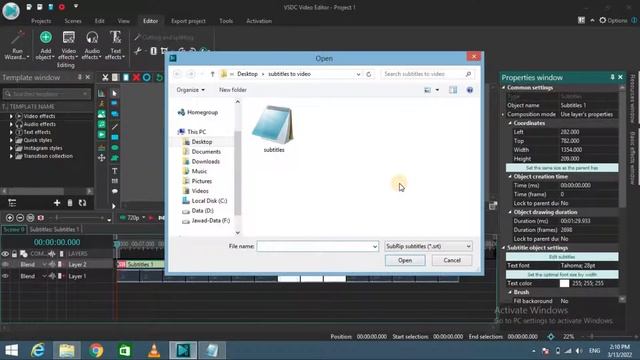Toggle visibility eye for Layer 1
Image resolution: width=640 pixels, height=360 pixels.
5,276
